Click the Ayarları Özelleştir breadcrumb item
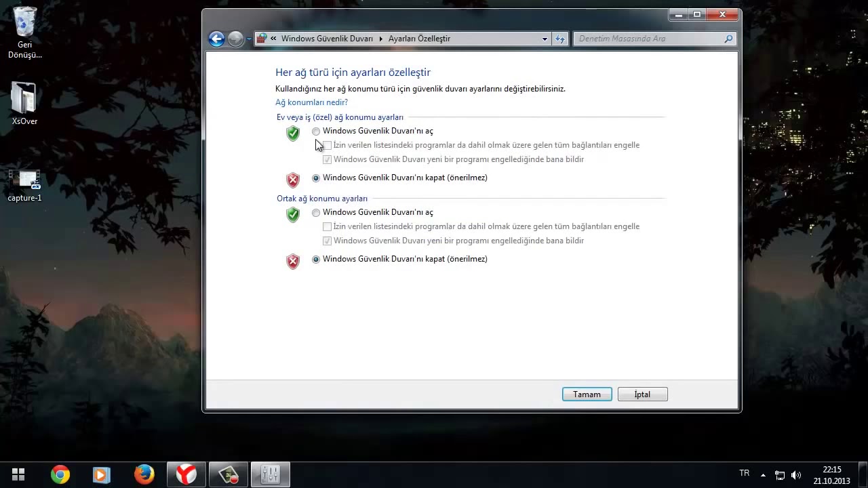 point(419,39)
